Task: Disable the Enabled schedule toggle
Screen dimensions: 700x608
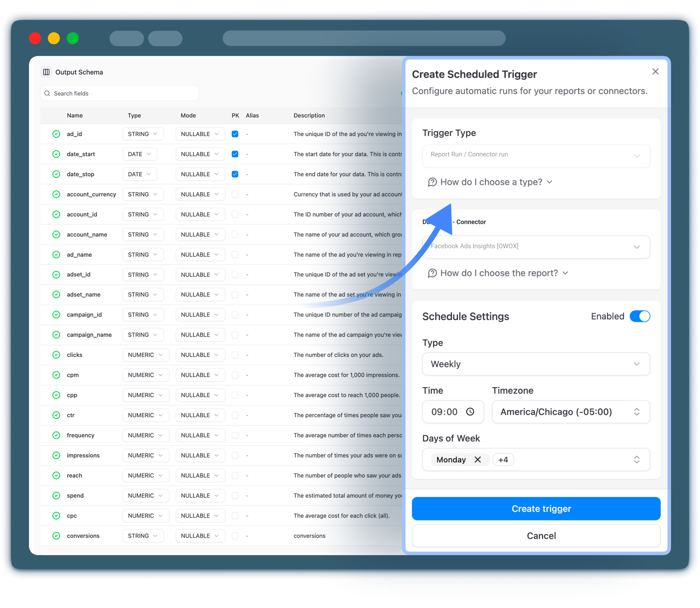Action: tap(640, 316)
